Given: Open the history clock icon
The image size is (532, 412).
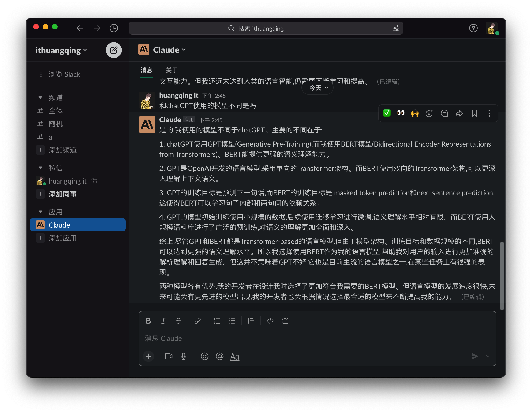Looking at the screenshot, I should click(x=114, y=28).
